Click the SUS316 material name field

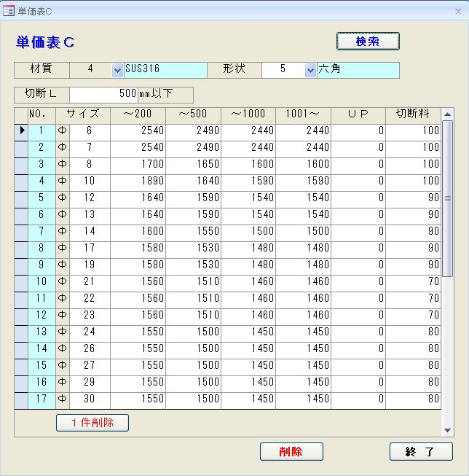coord(165,70)
